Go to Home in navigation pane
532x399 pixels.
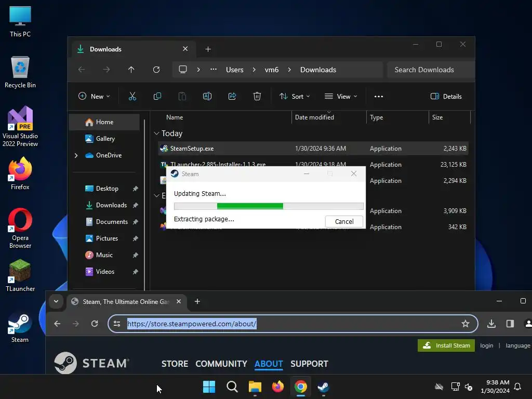(x=104, y=122)
